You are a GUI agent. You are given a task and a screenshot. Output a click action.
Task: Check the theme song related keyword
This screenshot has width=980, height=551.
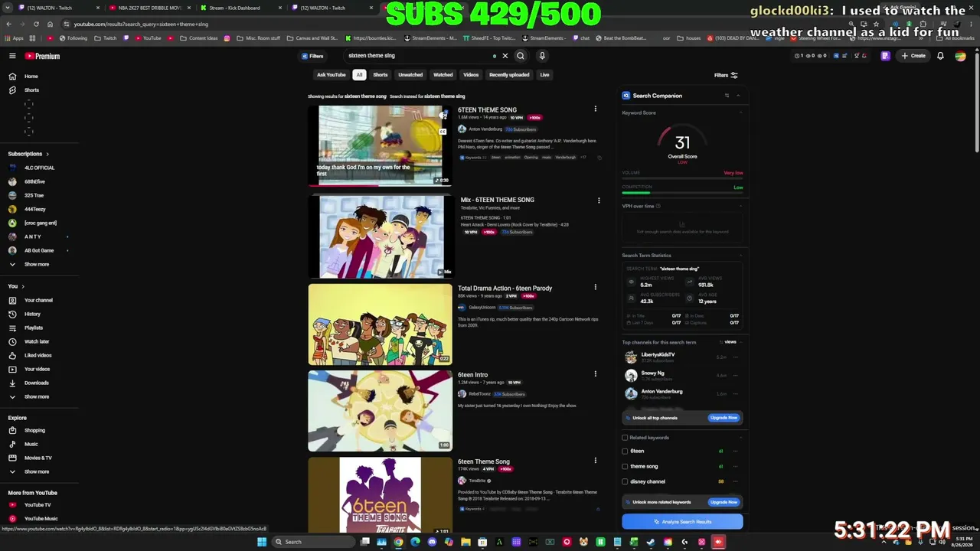tap(625, 466)
